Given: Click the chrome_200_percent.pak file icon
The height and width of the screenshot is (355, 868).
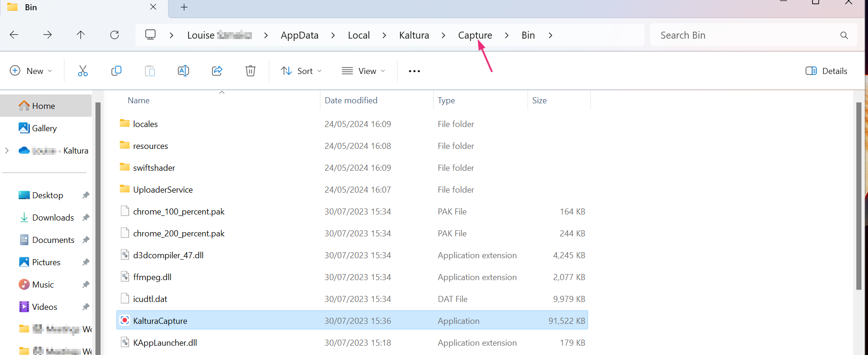Looking at the screenshot, I should (125, 233).
